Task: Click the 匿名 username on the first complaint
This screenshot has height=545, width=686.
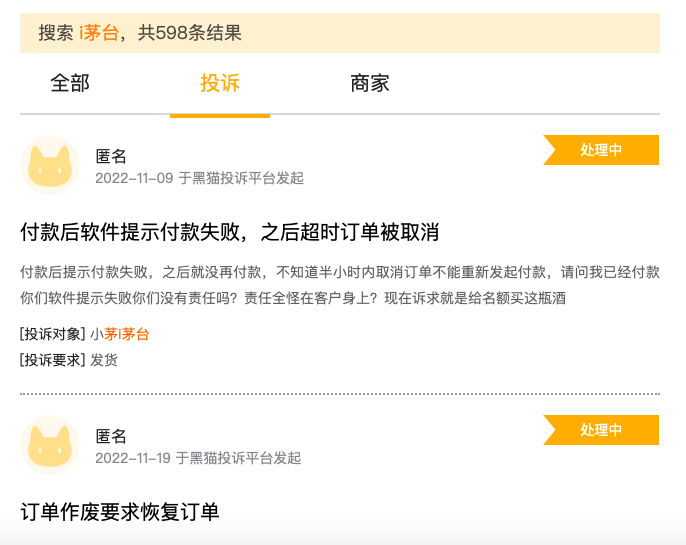Action: [x=111, y=156]
